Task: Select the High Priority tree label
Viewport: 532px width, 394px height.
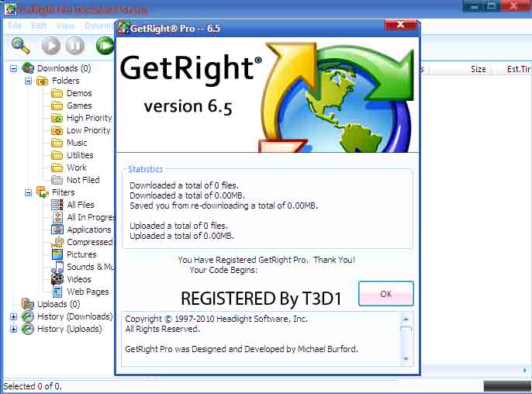Action: click(89, 118)
